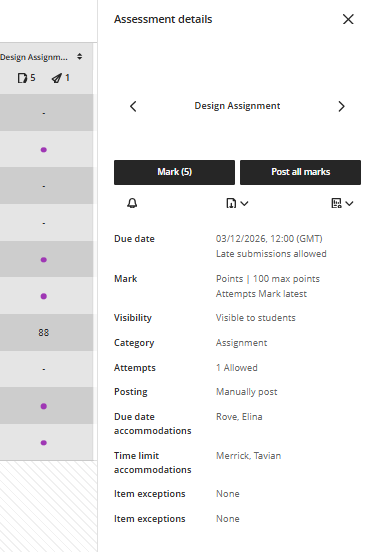Click the Posting label
The width and height of the screenshot is (368, 552).
pos(131,392)
